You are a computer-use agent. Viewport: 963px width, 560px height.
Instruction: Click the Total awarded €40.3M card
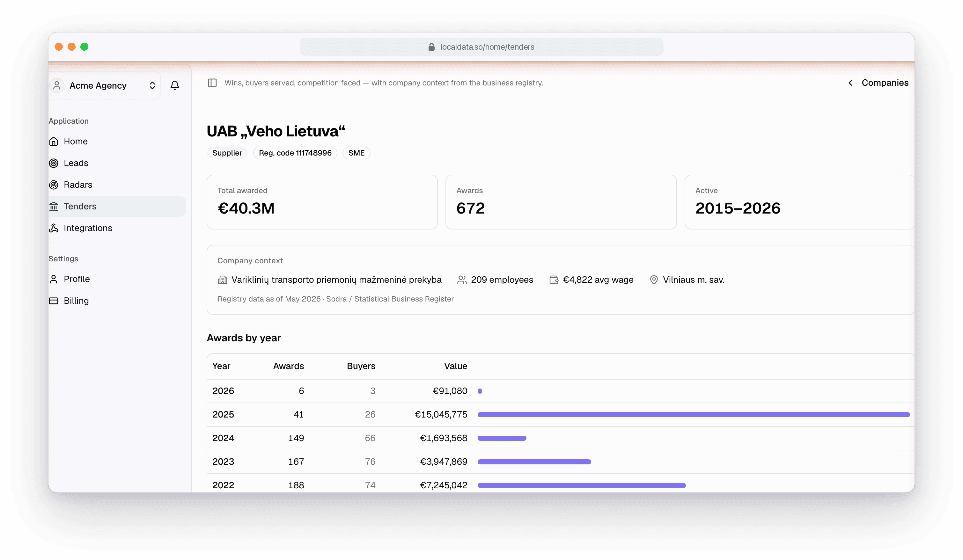(x=322, y=202)
